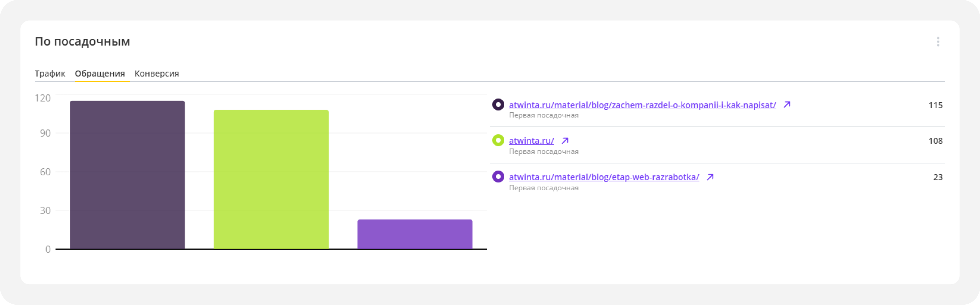Open the atwinta.ru/ homepage link
The image size is (980, 305).
[x=531, y=141]
